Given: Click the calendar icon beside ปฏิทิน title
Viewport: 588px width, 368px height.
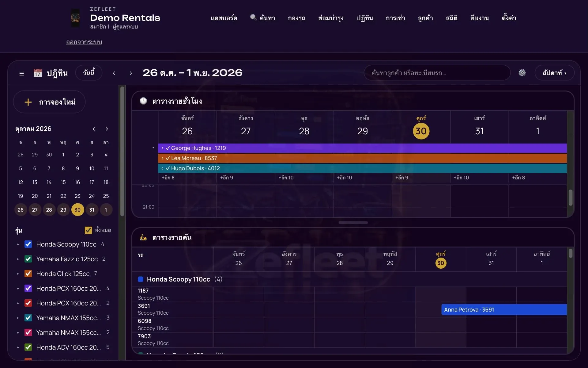Looking at the screenshot, I should point(38,73).
